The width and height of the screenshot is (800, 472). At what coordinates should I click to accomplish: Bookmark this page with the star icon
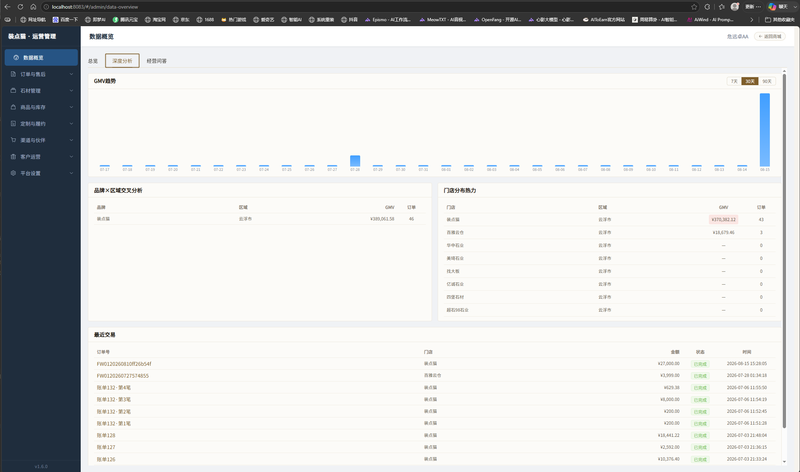pos(694,7)
